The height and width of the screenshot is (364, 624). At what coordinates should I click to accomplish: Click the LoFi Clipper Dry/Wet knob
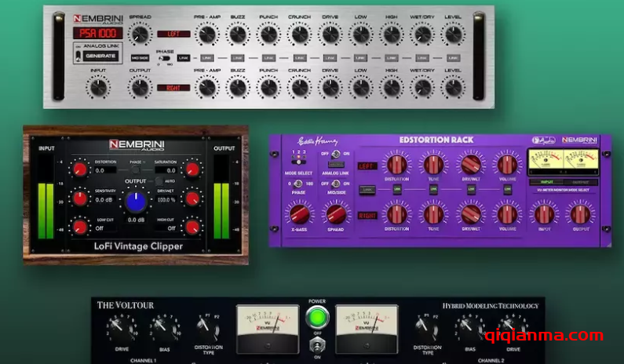(192, 198)
